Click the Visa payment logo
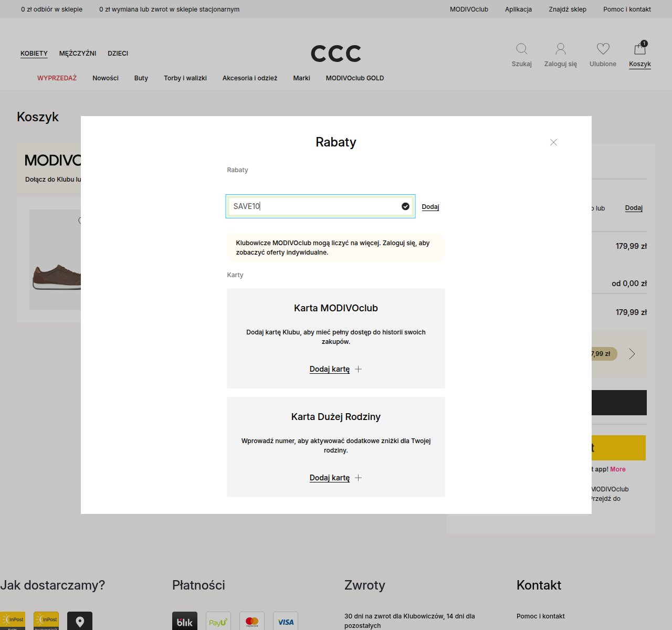 [x=286, y=621]
